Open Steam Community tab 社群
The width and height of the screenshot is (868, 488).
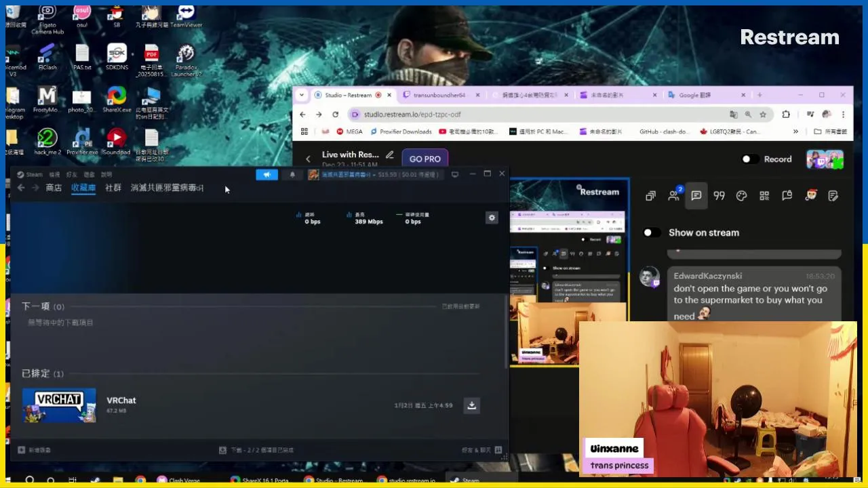point(113,188)
